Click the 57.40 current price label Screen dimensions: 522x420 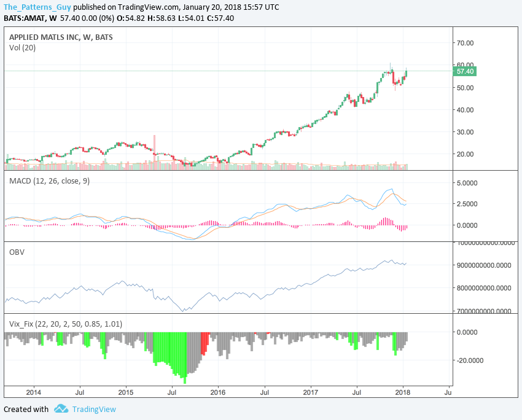coord(465,71)
